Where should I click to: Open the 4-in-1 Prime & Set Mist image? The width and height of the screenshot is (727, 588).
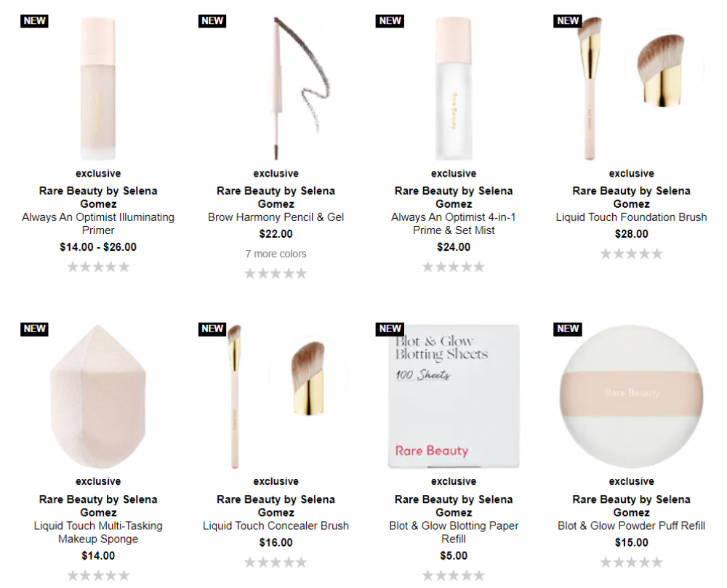[454, 88]
